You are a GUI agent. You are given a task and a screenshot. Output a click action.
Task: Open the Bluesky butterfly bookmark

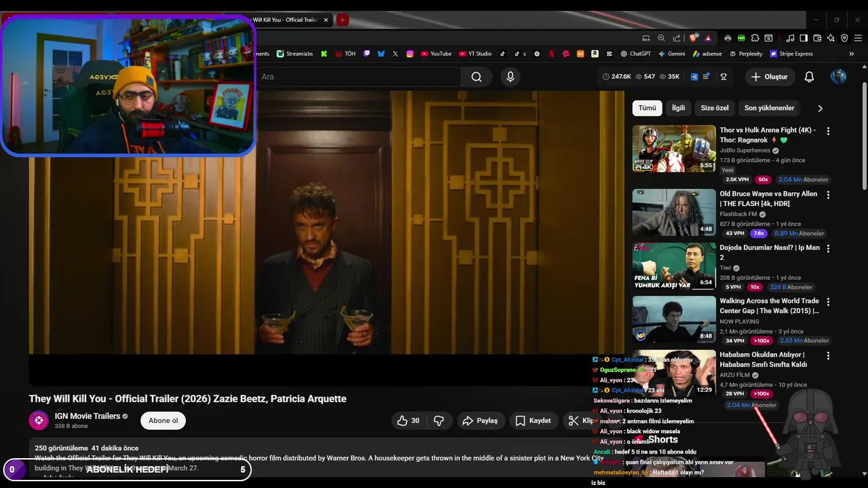click(381, 54)
